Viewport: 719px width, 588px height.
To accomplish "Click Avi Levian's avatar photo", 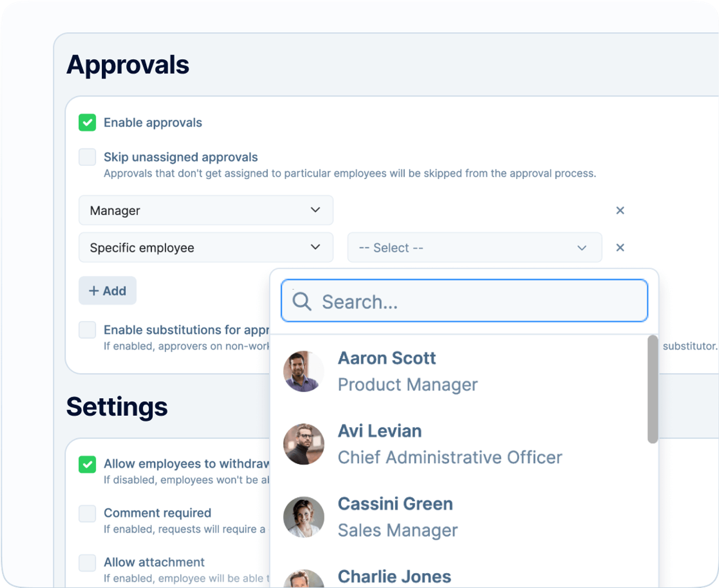I will 304,444.
